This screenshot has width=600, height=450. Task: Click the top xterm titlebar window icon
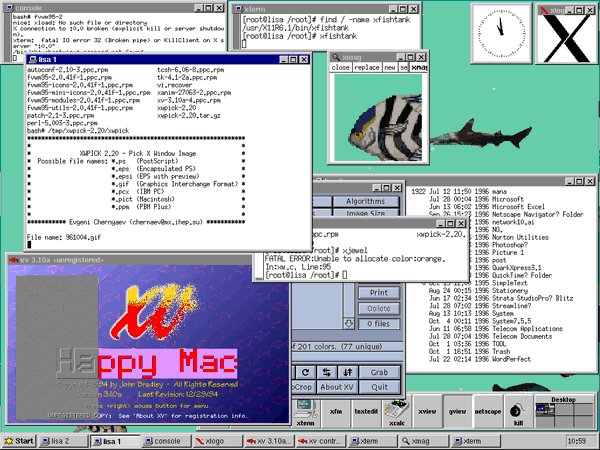point(239,9)
